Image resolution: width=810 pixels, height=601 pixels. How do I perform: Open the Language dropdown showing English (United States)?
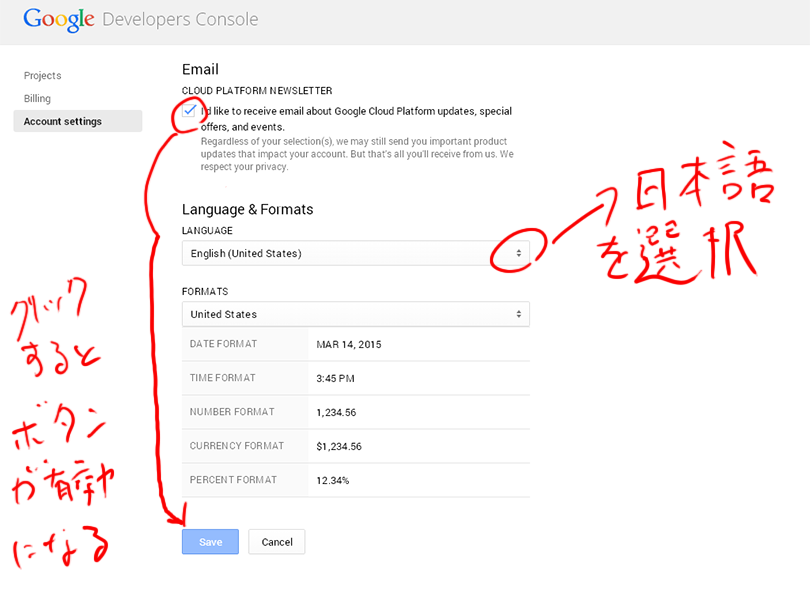[x=355, y=253]
